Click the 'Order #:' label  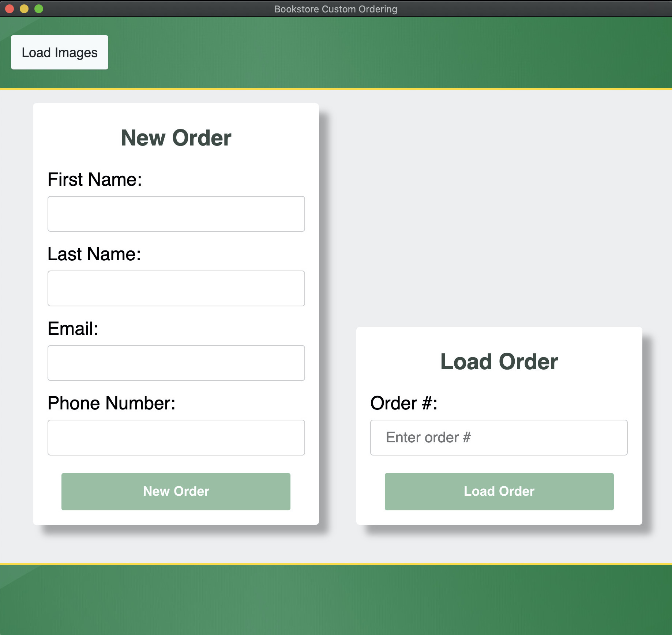404,403
